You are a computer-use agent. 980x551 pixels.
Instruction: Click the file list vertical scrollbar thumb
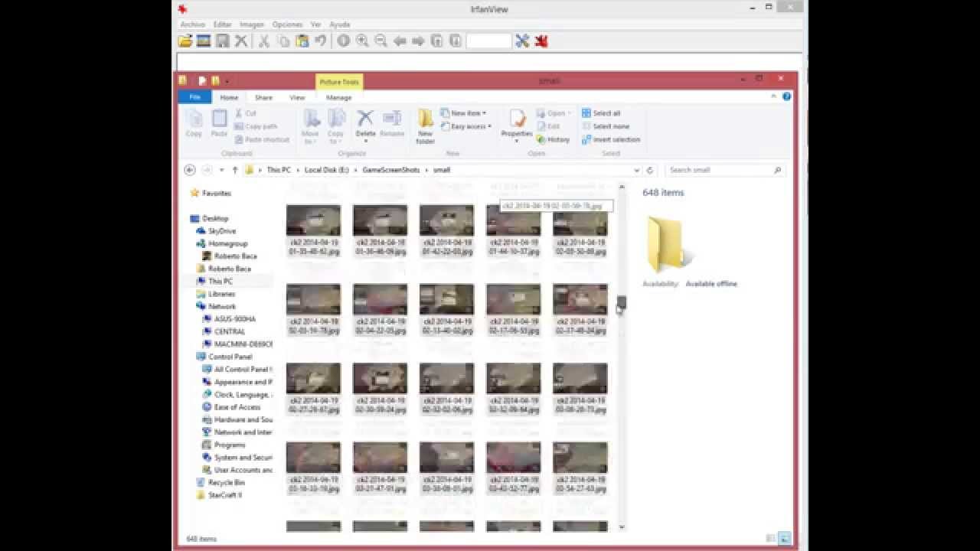[622, 303]
